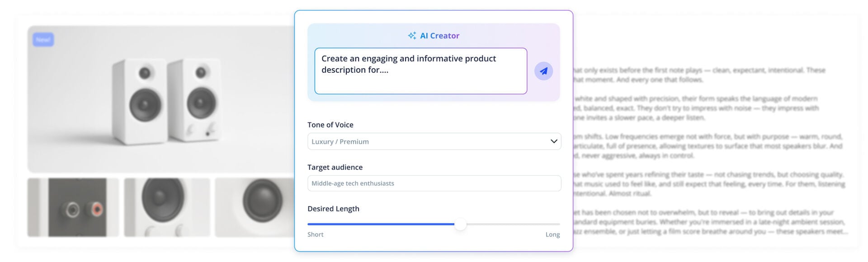Click the Target audience input field

point(434,183)
